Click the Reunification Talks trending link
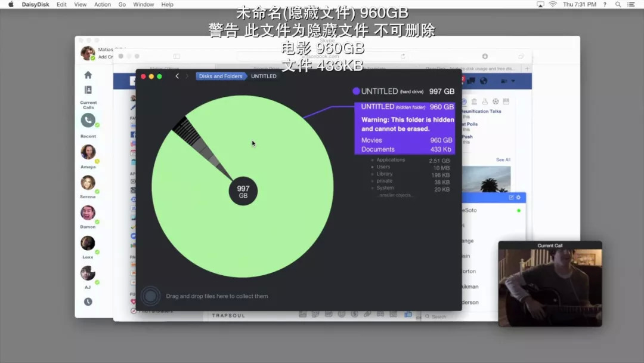Screen dimensions: 644x363 pos(481,112)
